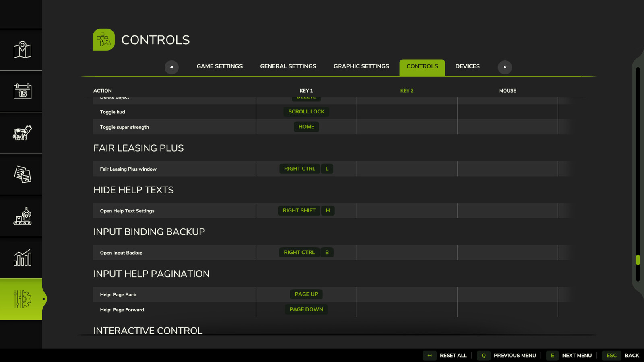Click the right arrow to browse more tabs

coord(505,67)
